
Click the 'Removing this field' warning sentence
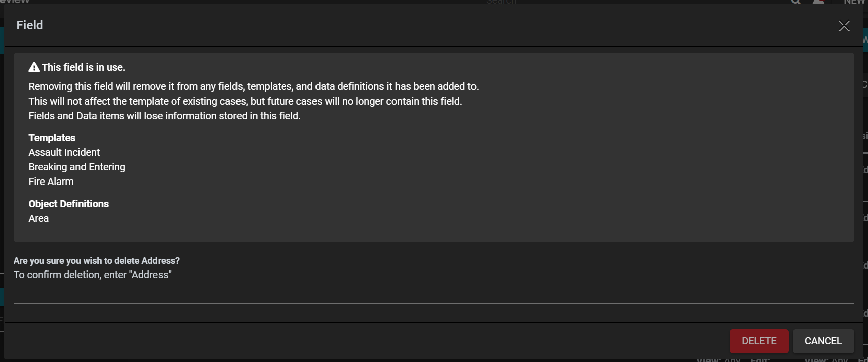click(253, 86)
